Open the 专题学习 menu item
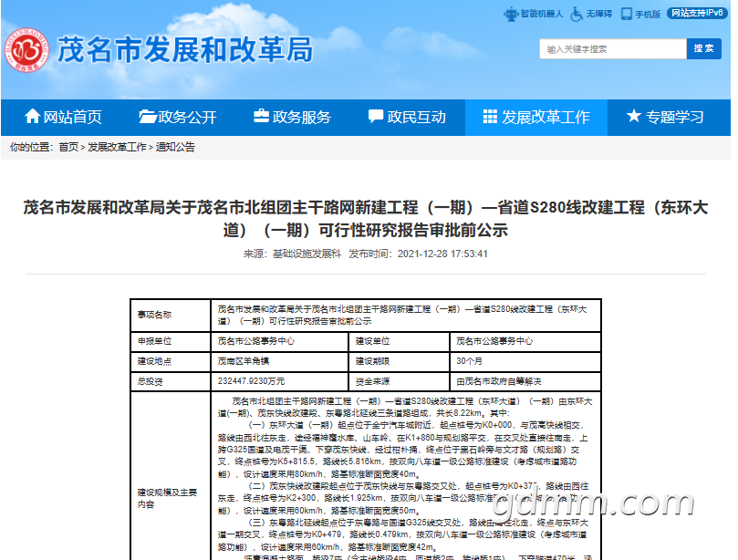The image size is (738, 560). [x=665, y=117]
